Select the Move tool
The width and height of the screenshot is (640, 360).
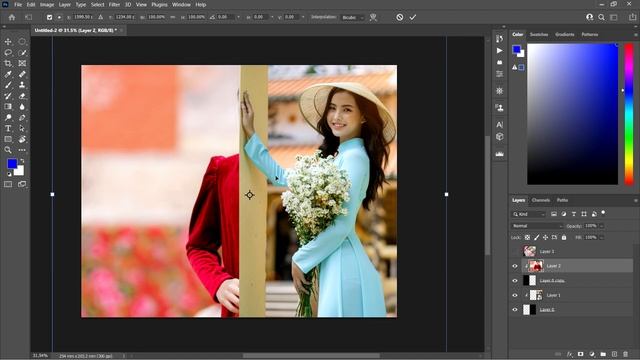8,42
